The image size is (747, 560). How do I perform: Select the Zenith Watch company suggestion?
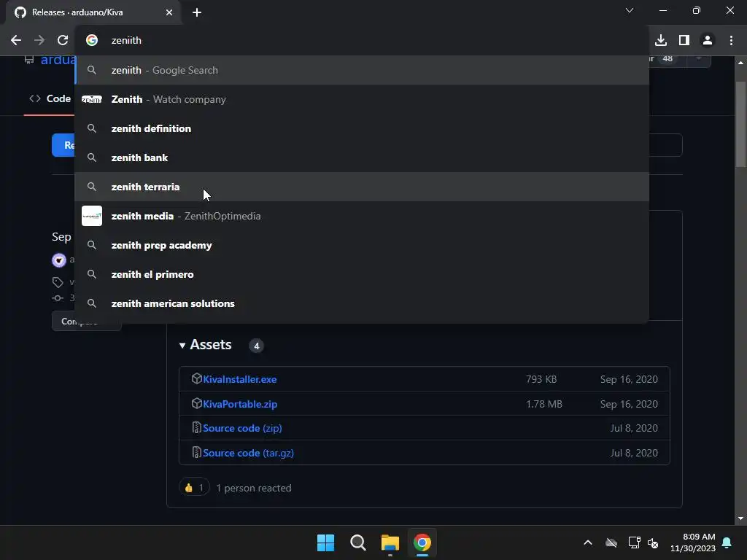pyautogui.click(x=362, y=99)
